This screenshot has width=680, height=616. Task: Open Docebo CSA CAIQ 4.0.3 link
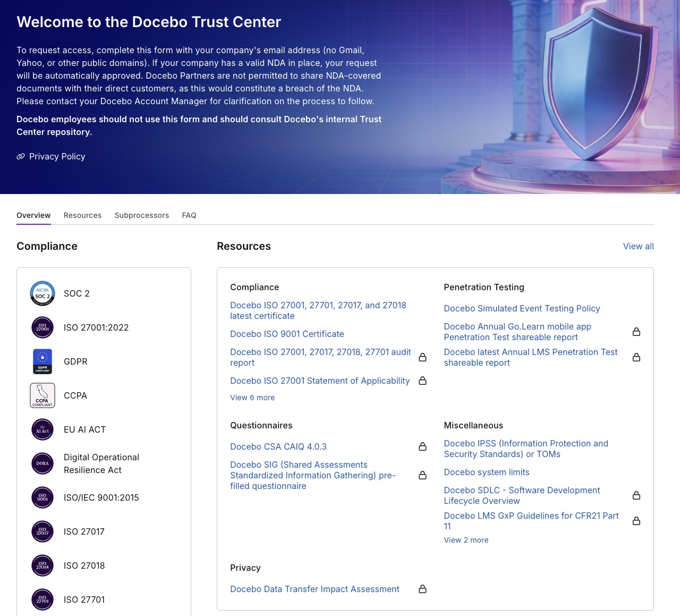coord(278,446)
